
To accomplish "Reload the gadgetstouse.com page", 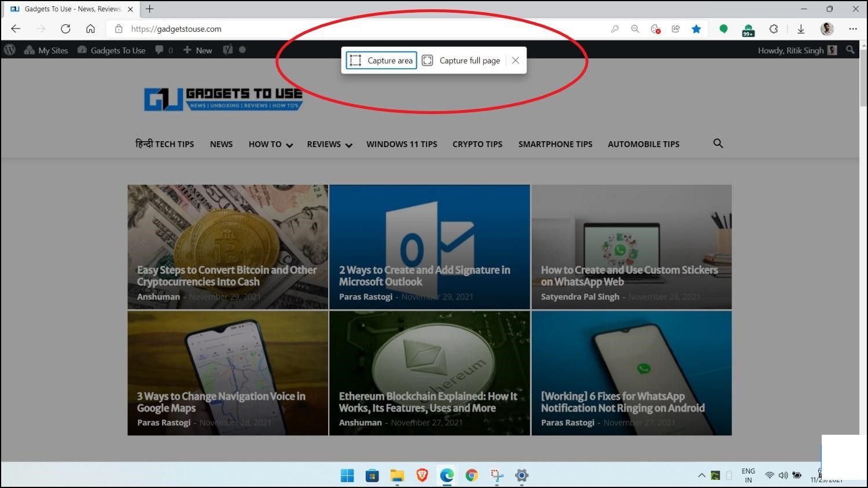I will (65, 28).
